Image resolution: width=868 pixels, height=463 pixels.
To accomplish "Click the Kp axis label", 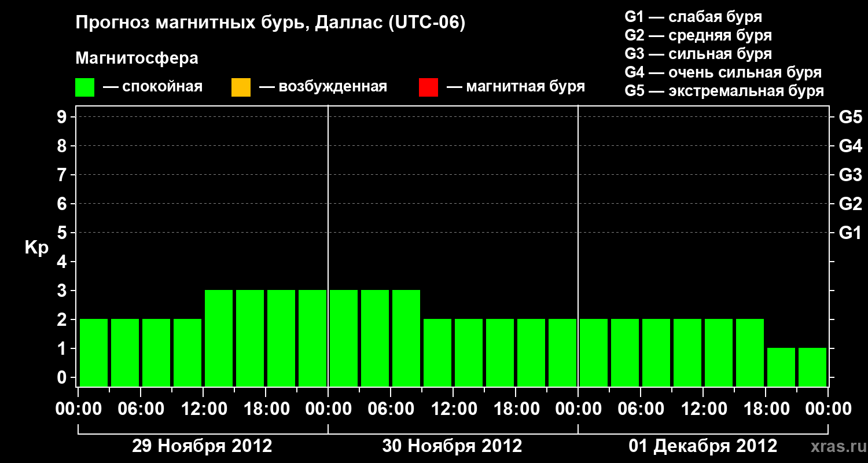I will pyautogui.click(x=36, y=248).
